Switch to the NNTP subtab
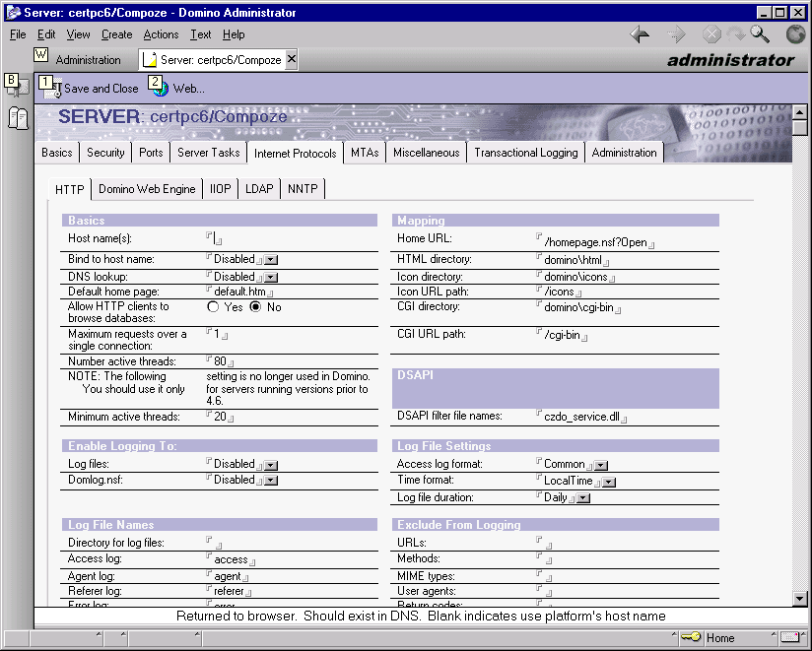812x651 pixels. coord(303,189)
